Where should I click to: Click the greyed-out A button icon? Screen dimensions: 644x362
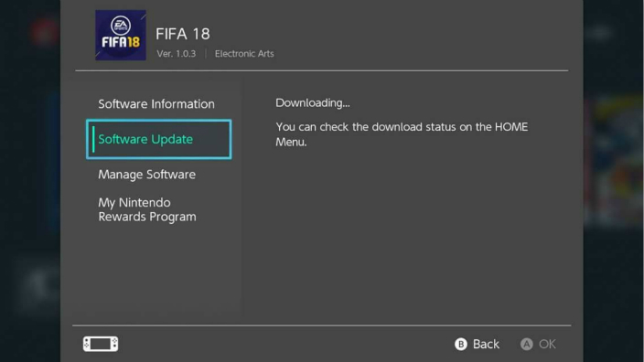[527, 344]
